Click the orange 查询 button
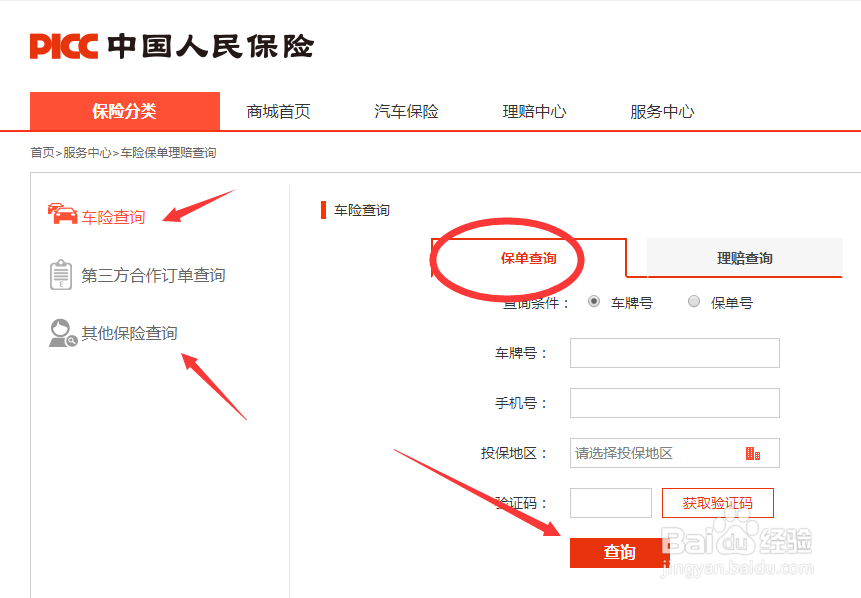The image size is (861, 598). [617, 552]
